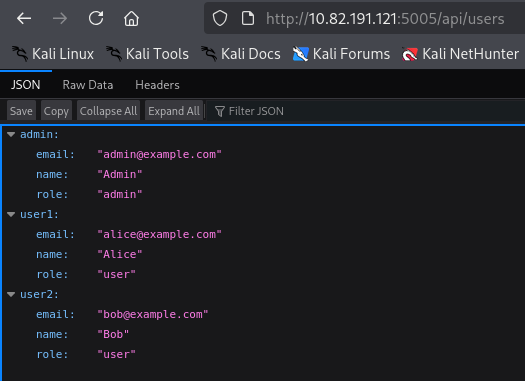Click the role value under user1
Screen dimensions: 525x381
point(116,275)
